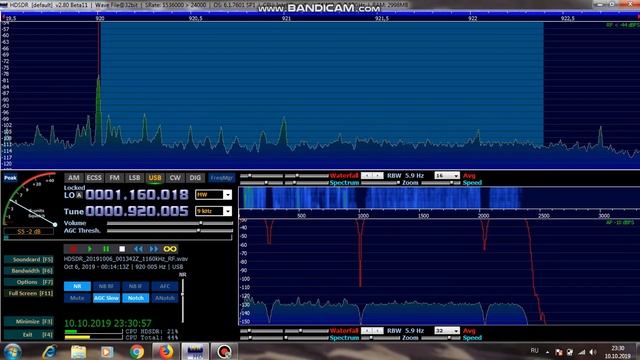
Task: Toggle the Notch filter button
Action: [x=136, y=298]
